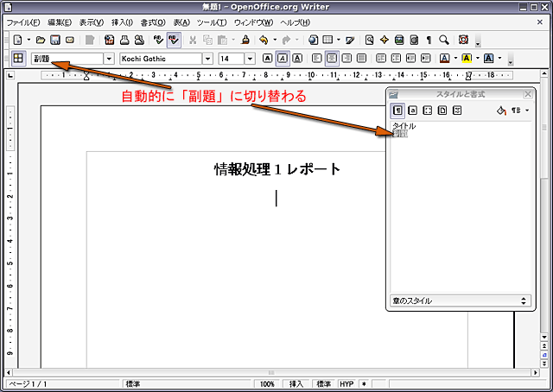Image resolution: width=553 pixels, height=392 pixels.
Task: Toggle AutoSpellcheck on the toolbar
Action: point(174,40)
